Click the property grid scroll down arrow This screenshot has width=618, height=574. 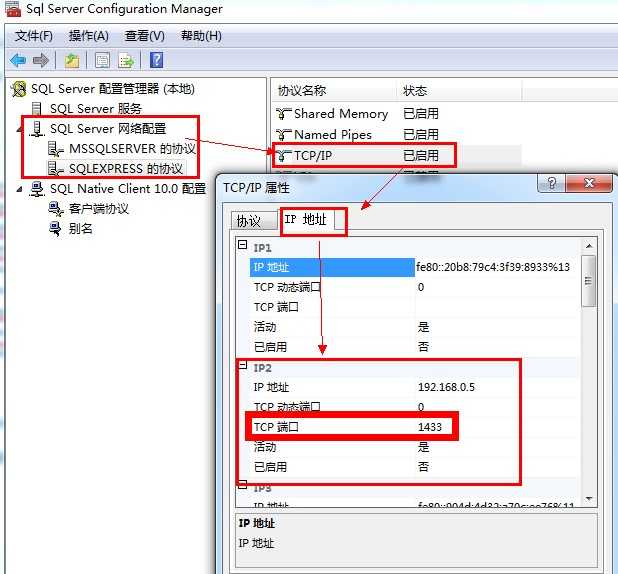[589, 499]
